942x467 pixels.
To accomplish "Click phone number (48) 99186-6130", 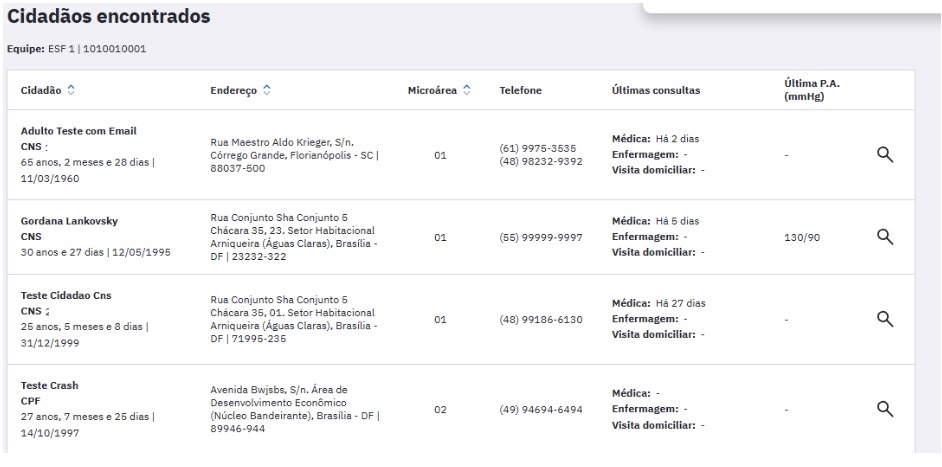I will 540,319.
